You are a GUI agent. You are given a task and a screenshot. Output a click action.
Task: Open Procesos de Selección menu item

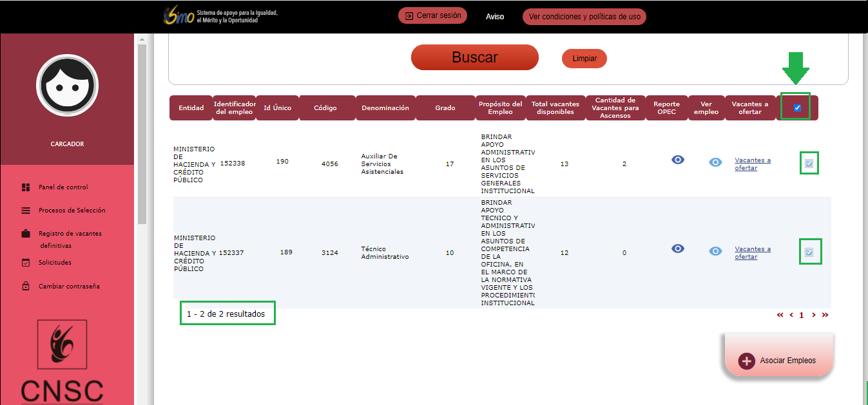tap(71, 211)
